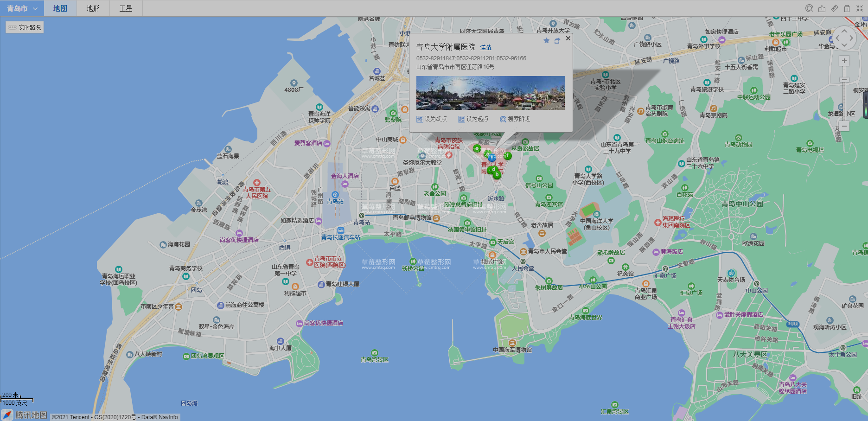868x421 pixels.
Task: Click the 信号山公园 label
Action: point(539,185)
